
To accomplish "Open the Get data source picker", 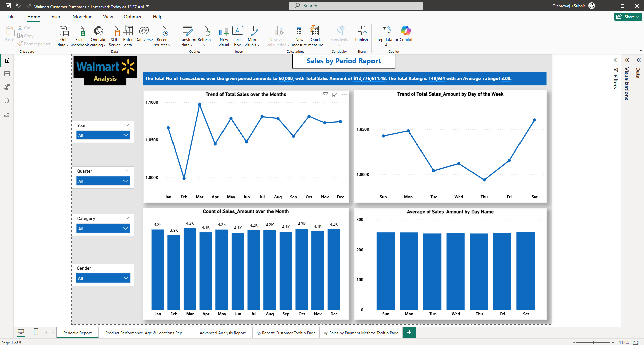I will pyautogui.click(x=63, y=36).
